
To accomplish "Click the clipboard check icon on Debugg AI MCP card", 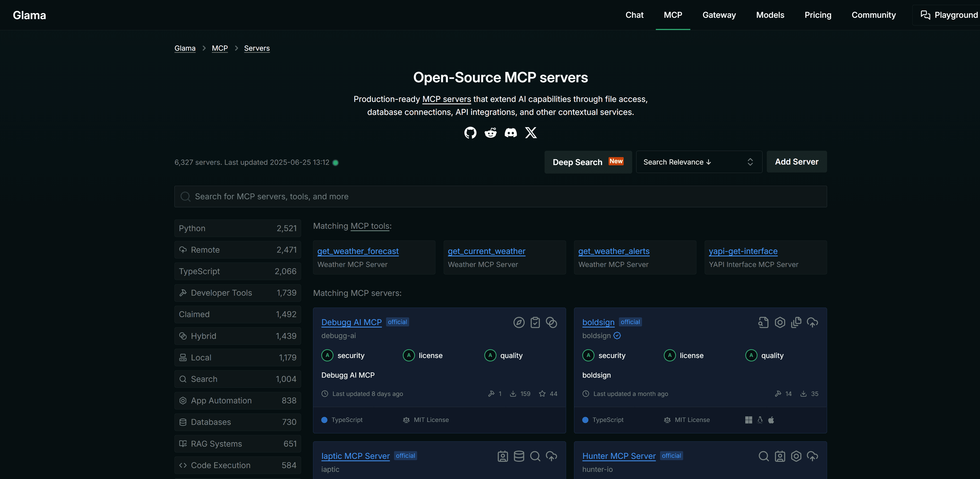I will pos(535,322).
